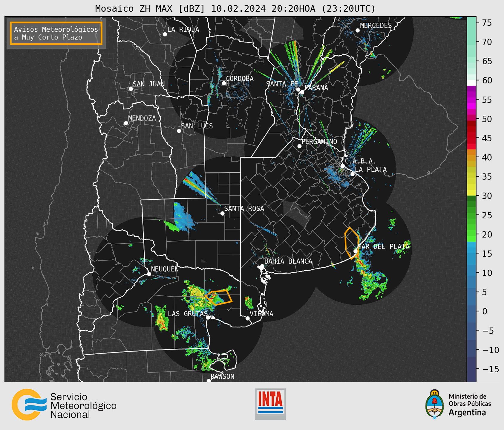Click the MERCEDES city label
Viewport: 504px width, 430px height.
click(x=376, y=26)
